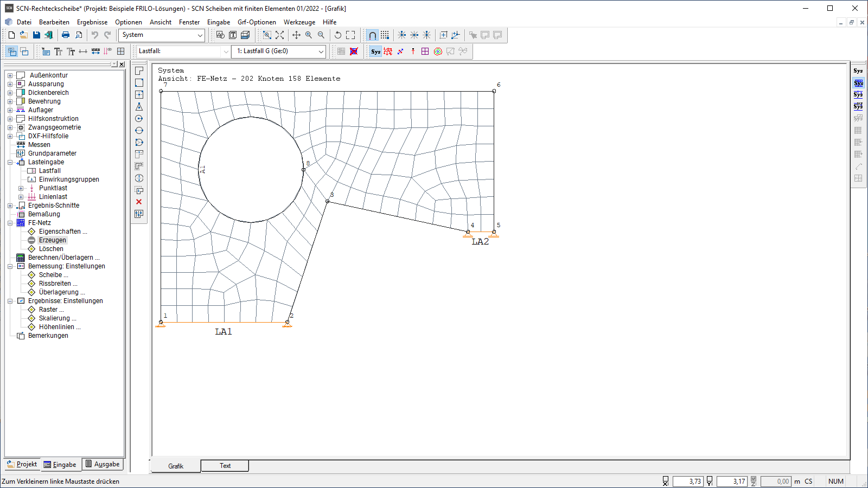Click the red up-arrow point load icon
This screenshot has height=488, width=868.
(413, 52)
